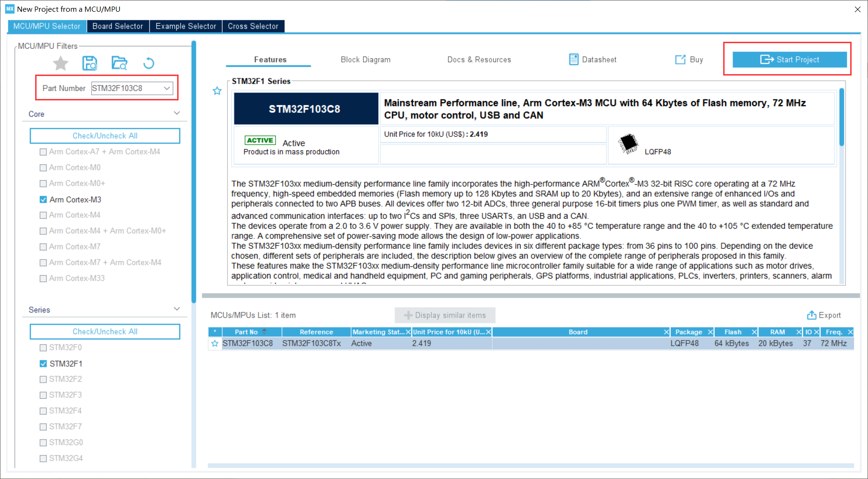Click Check/Uncheck All under Series

(x=105, y=332)
